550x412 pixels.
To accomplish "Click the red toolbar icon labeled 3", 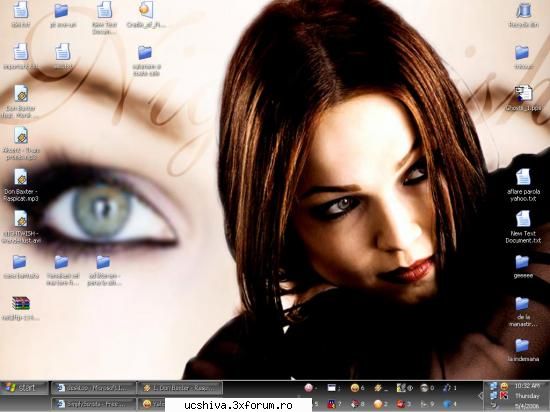I will click(x=401, y=405).
